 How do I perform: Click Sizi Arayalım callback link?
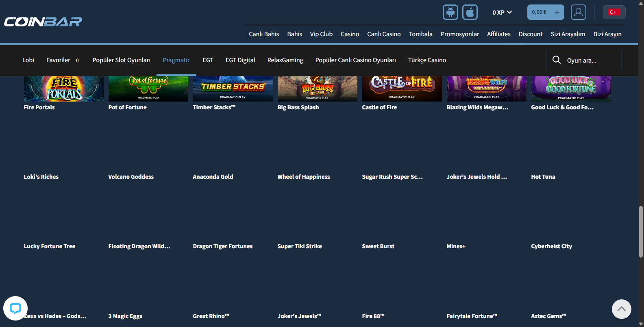tap(568, 34)
